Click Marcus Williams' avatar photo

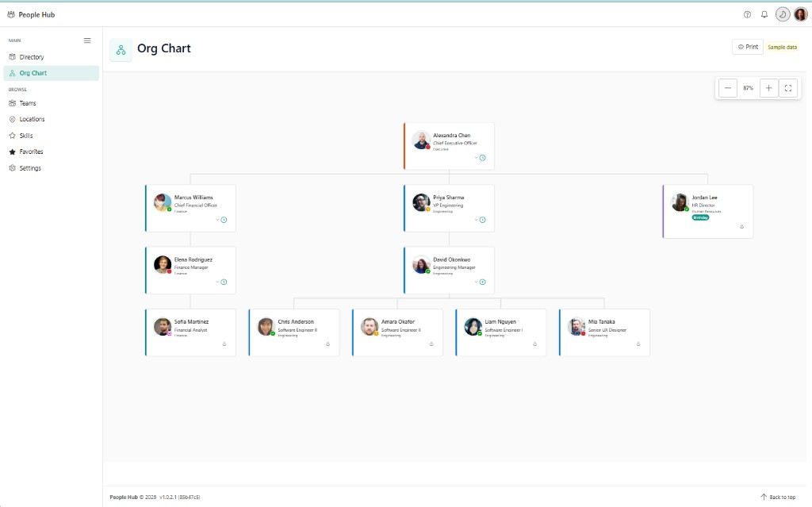[x=163, y=202]
